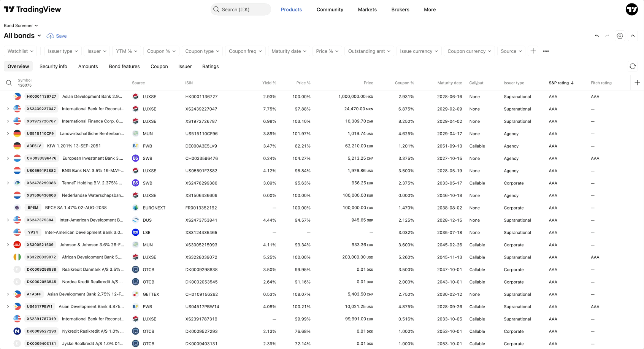The image size is (644, 349).
Task: Open the Watchlist filter dropdown
Action: click(21, 51)
